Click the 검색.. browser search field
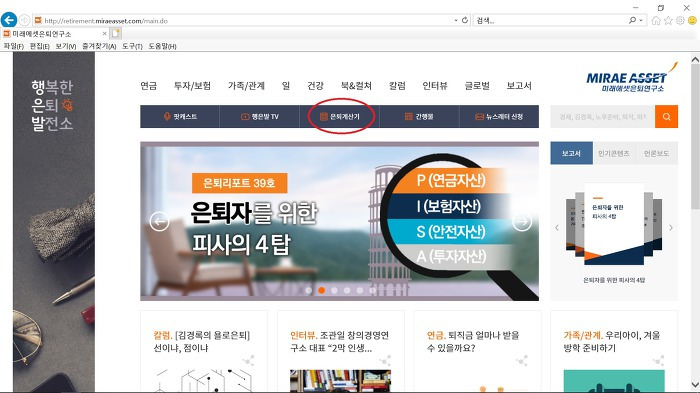This screenshot has height=393, width=700. pyautogui.click(x=551, y=21)
